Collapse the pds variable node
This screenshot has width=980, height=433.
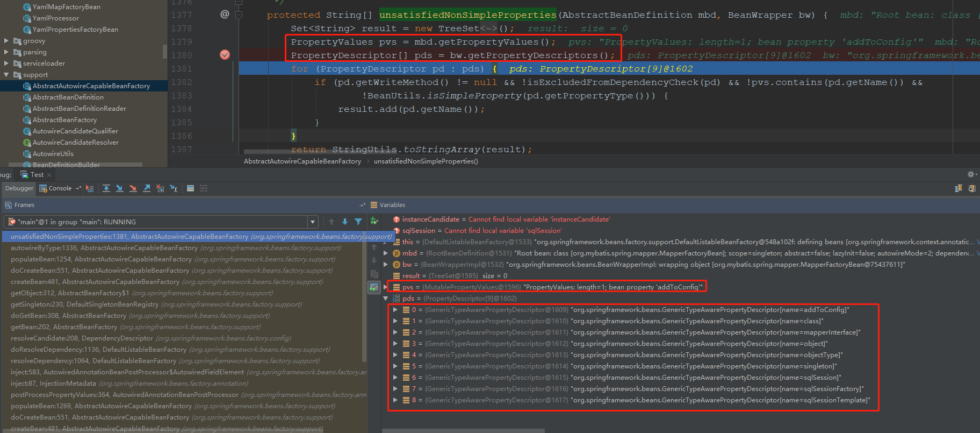click(385, 298)
